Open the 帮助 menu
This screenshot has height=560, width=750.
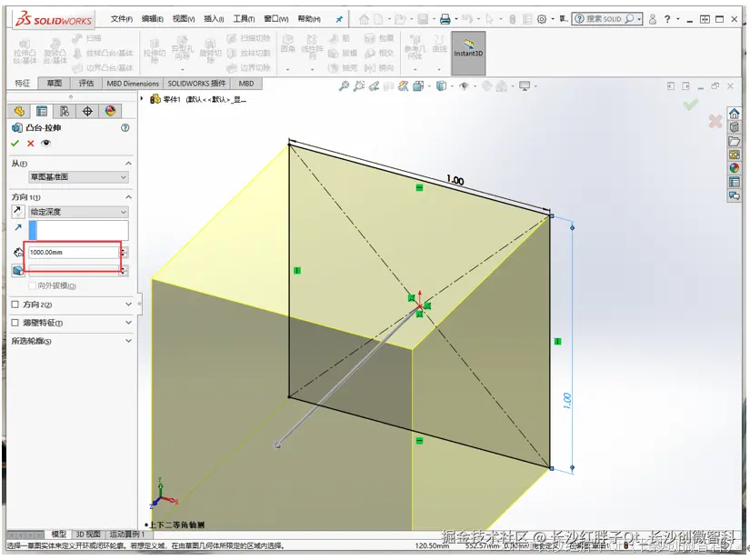coord(309,19)
